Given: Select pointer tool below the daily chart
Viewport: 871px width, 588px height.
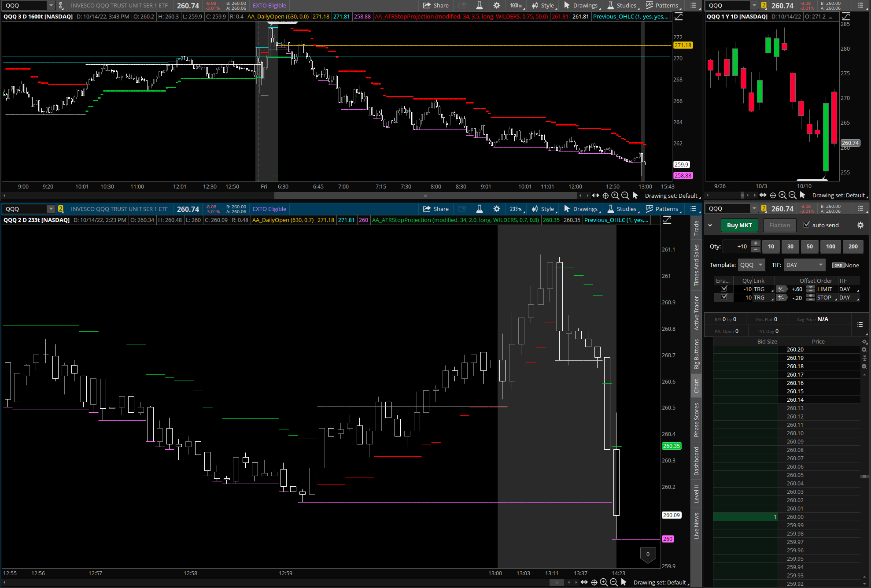Looking at the screenshot, I should (x=802, y=195).
